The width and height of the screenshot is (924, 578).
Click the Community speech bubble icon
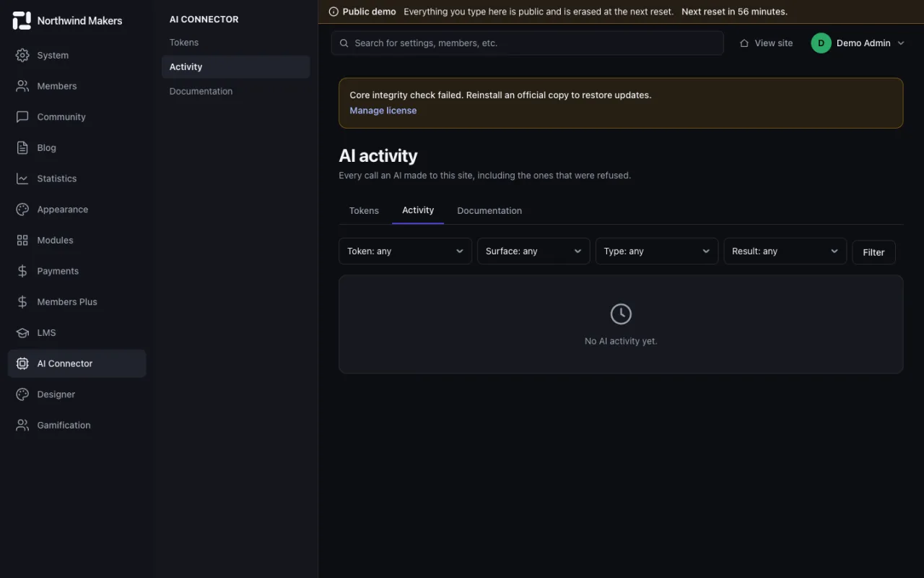[x=22, y=117]
